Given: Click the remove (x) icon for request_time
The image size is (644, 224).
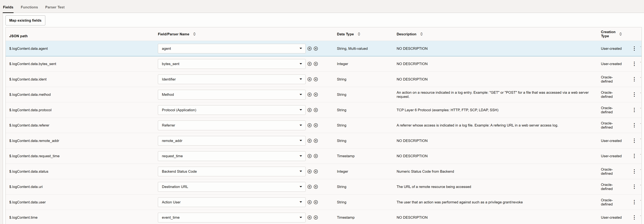Looking at the screenshot, I should coord(316,156).
